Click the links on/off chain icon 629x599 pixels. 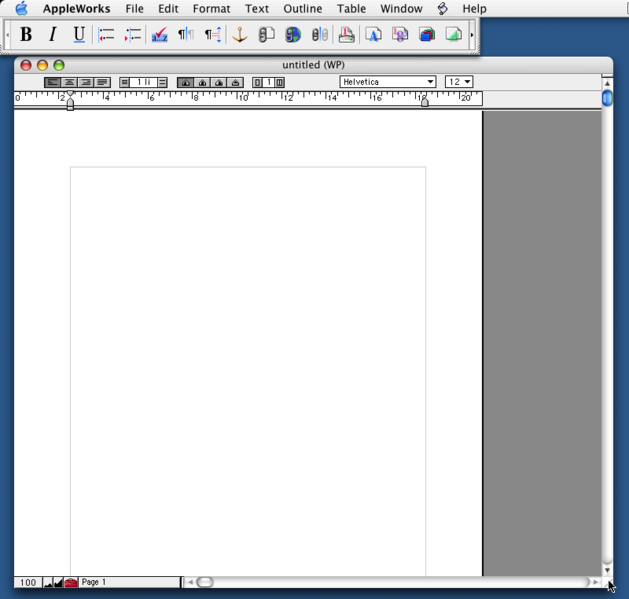point(320,35)
